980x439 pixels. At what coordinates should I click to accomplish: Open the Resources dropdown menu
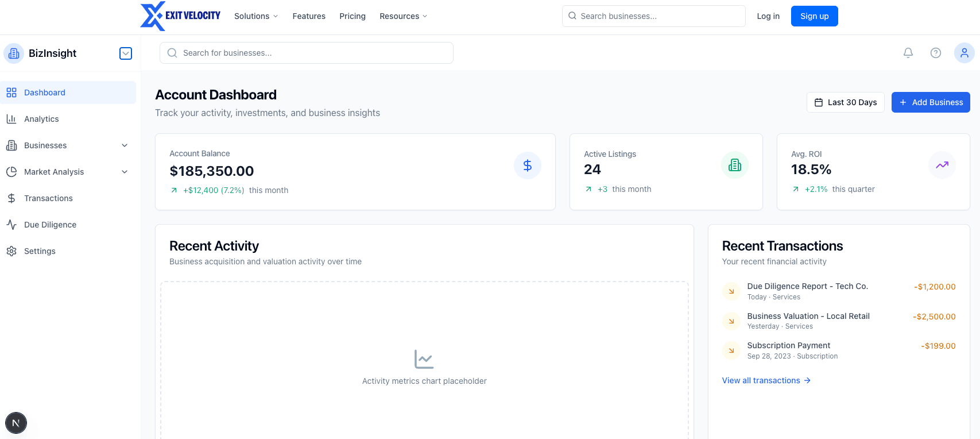(403, 16)
